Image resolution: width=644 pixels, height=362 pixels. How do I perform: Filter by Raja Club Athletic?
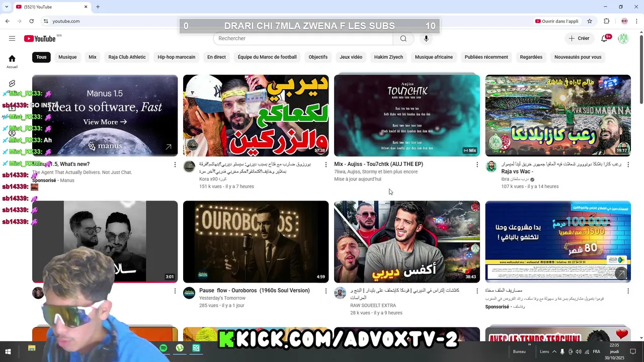point(127,57)
